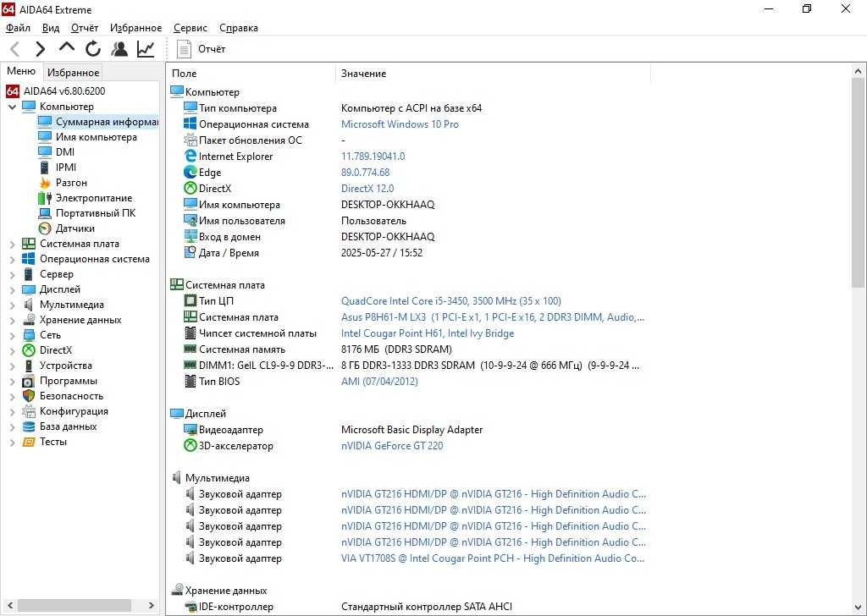
Task: Click the Internet Explorer icon in the list
Action: [x=191, y=157]
